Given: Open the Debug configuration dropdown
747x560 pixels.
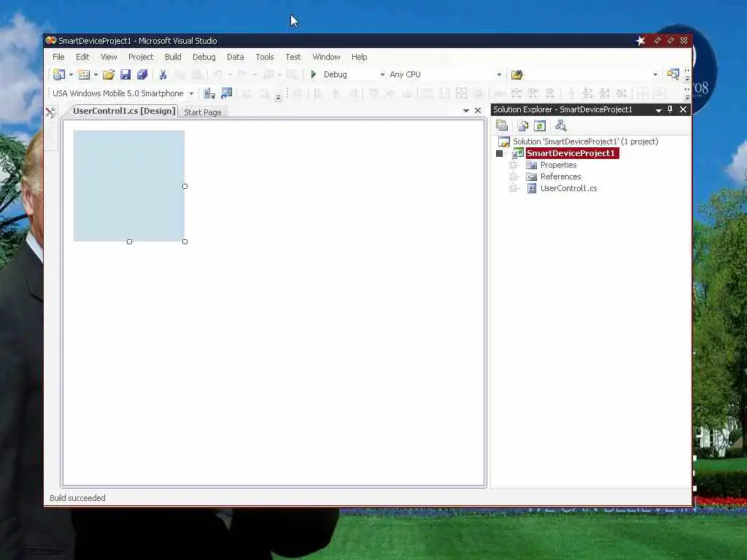Looking at the screenshot, I should click(x=382, y=75).
